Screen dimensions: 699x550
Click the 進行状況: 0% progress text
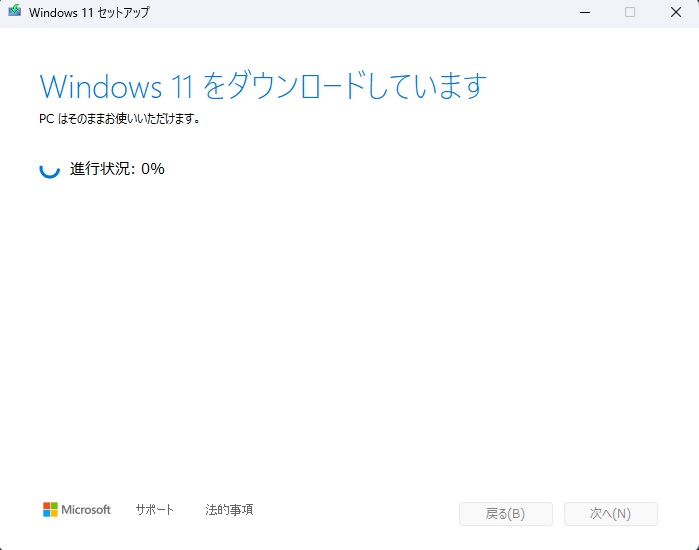click(x=117, y=168)
